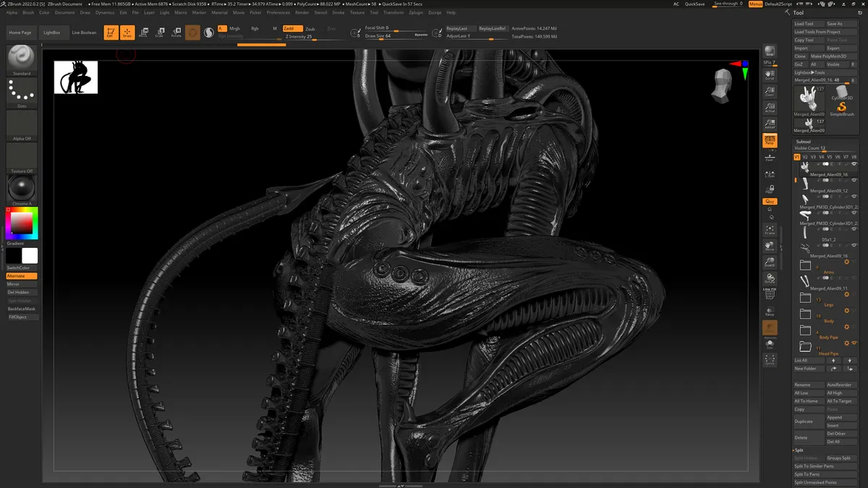Select the SimpleBrush tool icon

(x=842, y=108)
